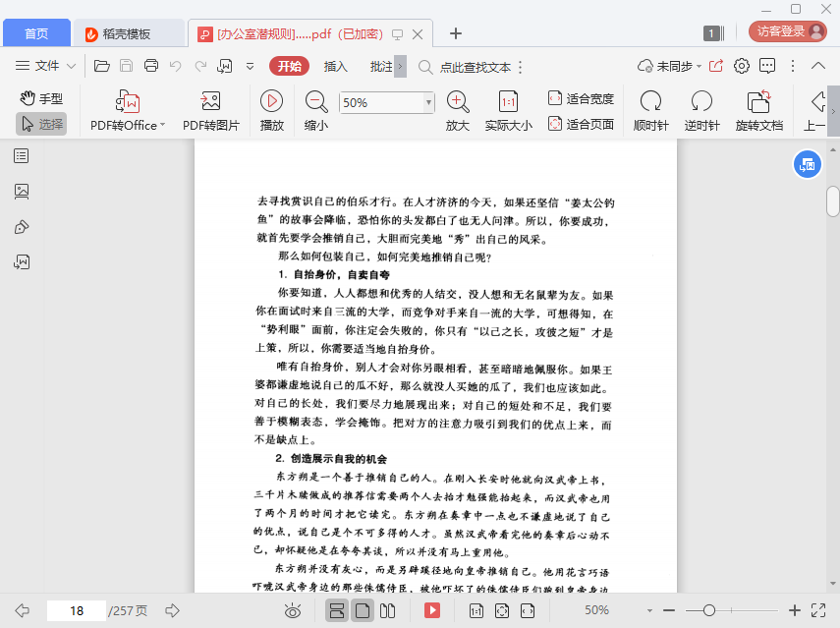Open 旋转文档 rotate document tool
The height and width of the screenshot is (628, 840).
coord(759,111)
